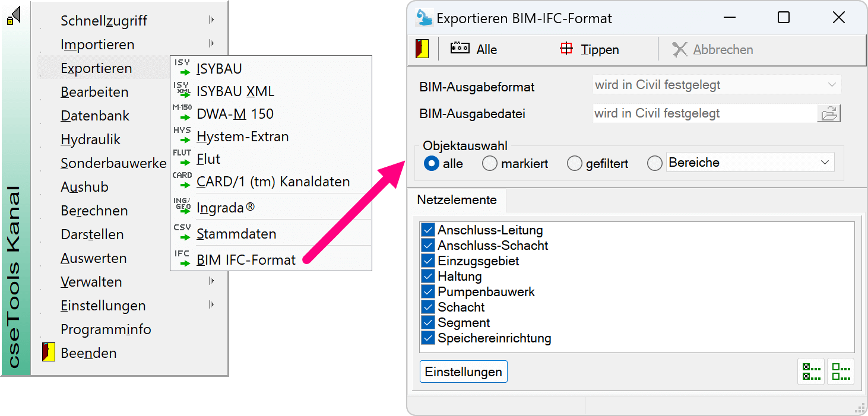Expand the BIM-Ausgabeformat dropdown
This screenshot has width=868, height=416.
[x=717, y=85]
